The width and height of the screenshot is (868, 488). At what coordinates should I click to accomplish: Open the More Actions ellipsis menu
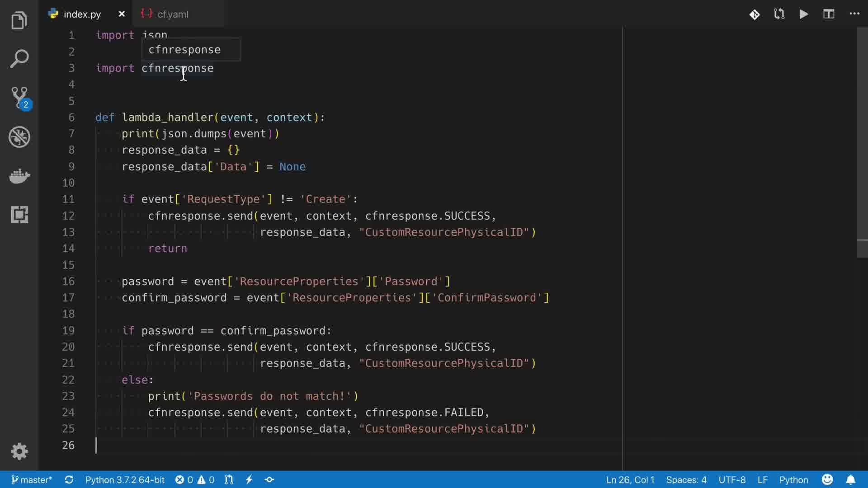[854, 14]
